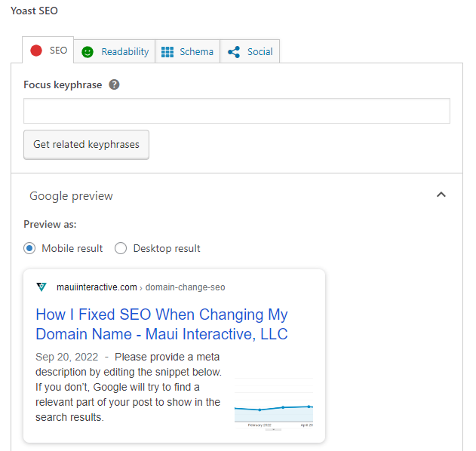
Task: Select Mobile result preview
Action: pos(29,248)
